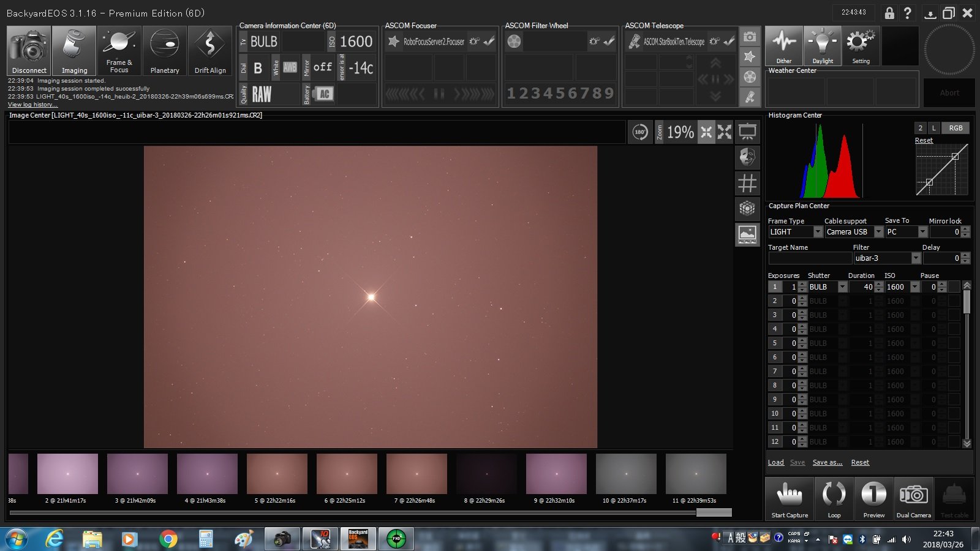Click the filter wheel panel icon
Image resolution: width=980 pixels, height=551 pixels.
point(749,77)
